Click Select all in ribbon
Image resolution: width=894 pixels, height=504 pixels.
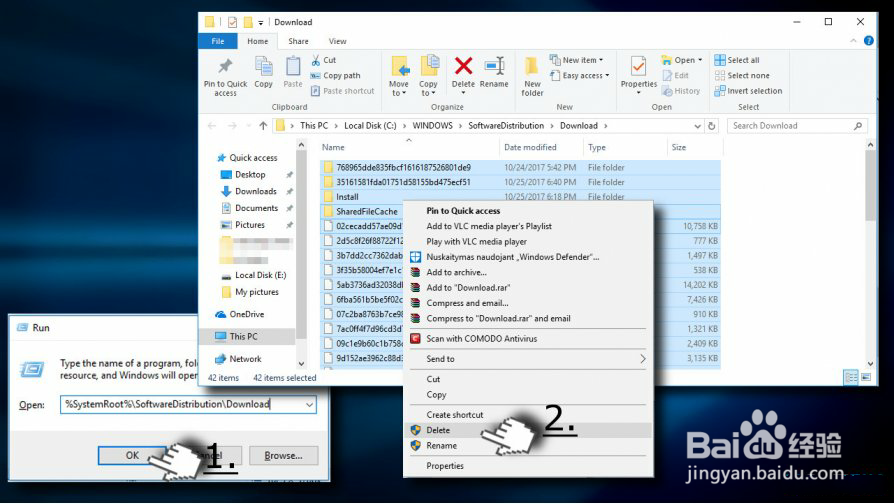pos(737,60)
